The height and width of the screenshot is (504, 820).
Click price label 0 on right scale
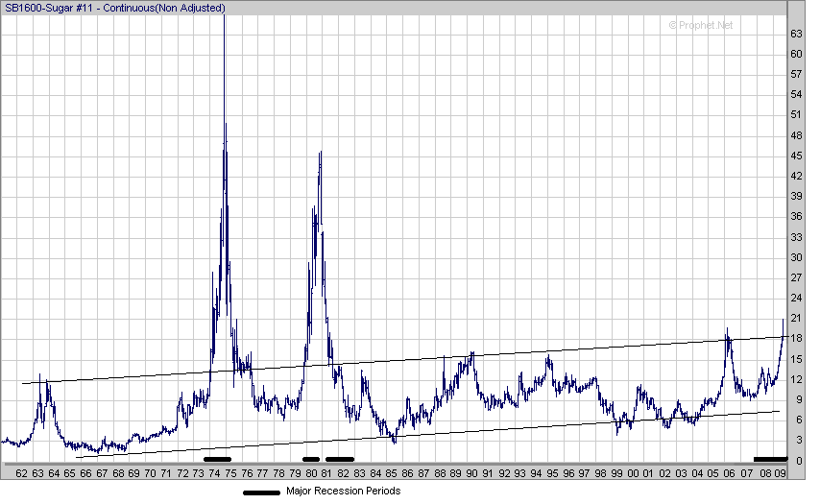799,461
